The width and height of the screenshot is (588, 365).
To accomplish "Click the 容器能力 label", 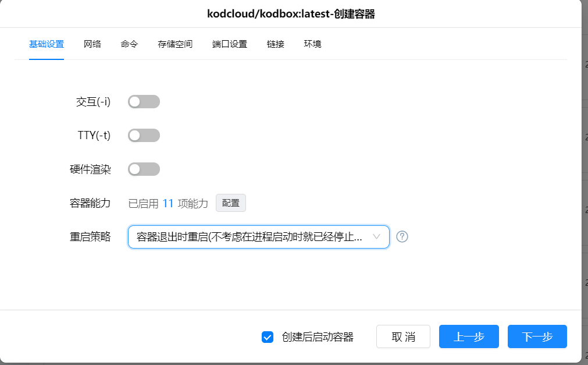I will point(90,203).
